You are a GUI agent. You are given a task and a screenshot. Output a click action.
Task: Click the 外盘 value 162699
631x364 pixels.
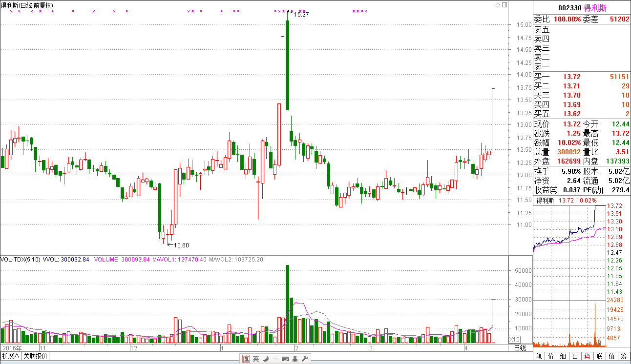point(569,161)
